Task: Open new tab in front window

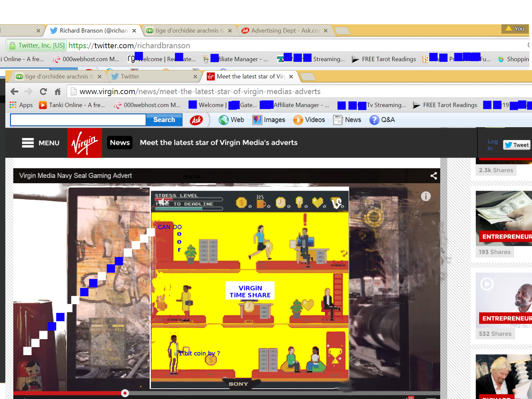Action: point(308,77)
